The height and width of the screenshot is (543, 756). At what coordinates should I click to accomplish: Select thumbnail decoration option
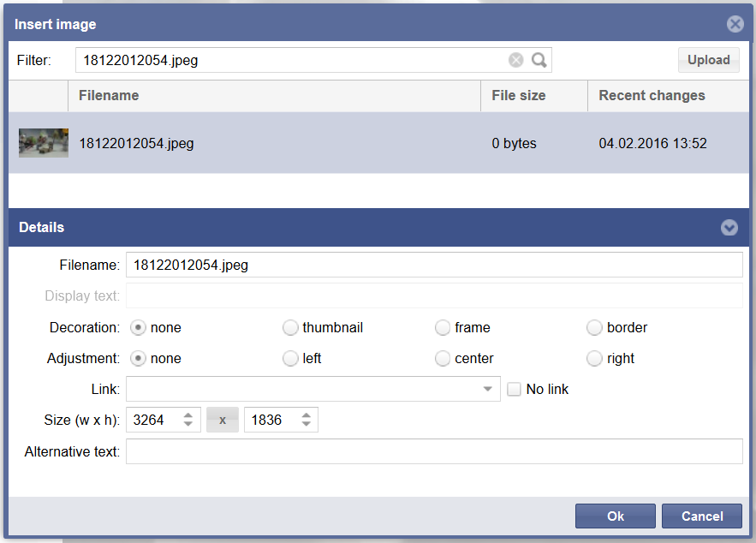pyautogui.click(x=290, y=327)
